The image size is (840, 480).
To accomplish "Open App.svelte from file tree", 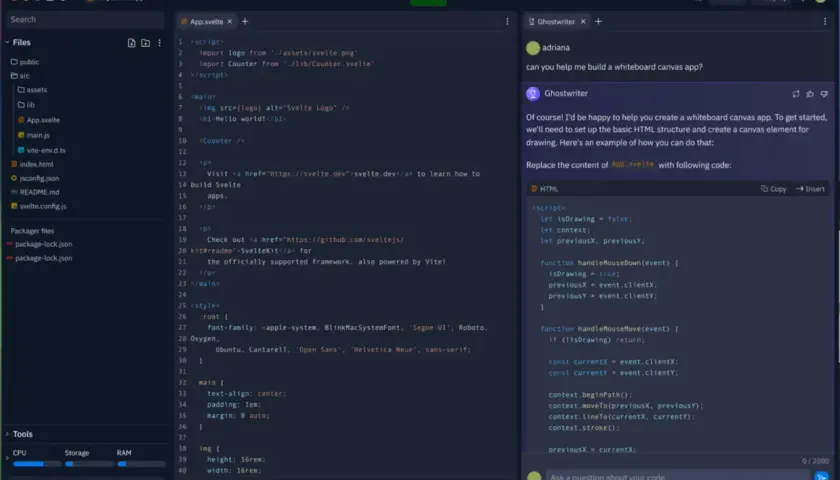I will tap(43, 120).
